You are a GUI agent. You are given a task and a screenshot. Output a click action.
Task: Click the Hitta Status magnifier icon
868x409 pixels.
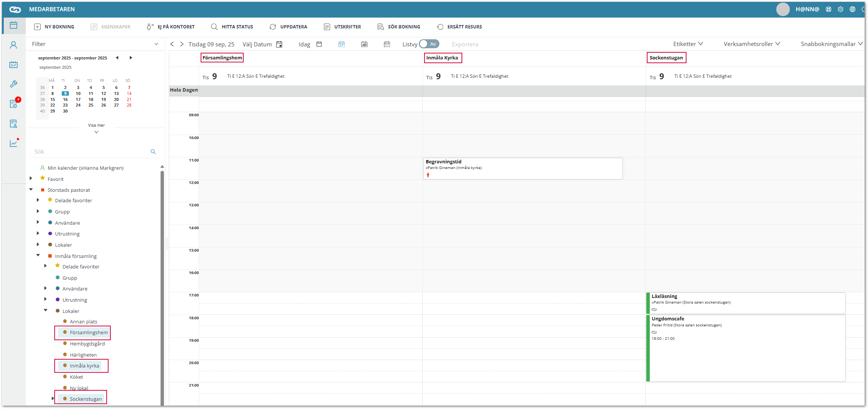[214, 27]
